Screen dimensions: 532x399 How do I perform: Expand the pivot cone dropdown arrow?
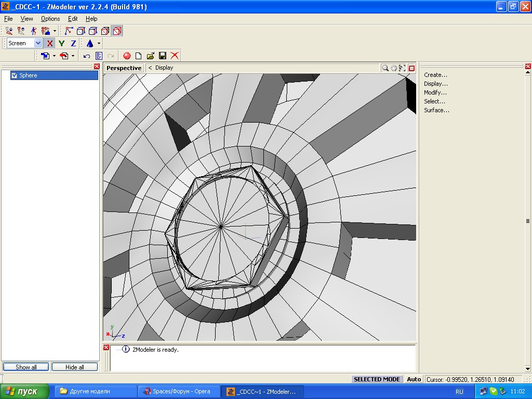click(99, 44)
